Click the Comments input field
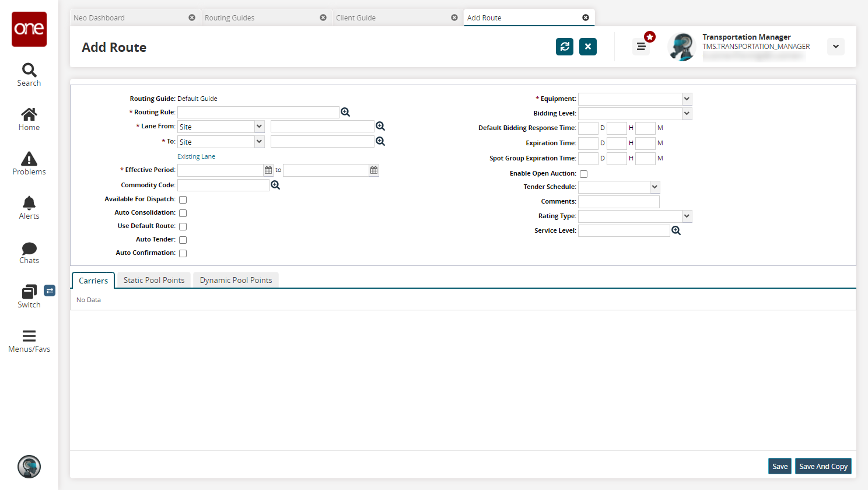 tap(618, 202)
